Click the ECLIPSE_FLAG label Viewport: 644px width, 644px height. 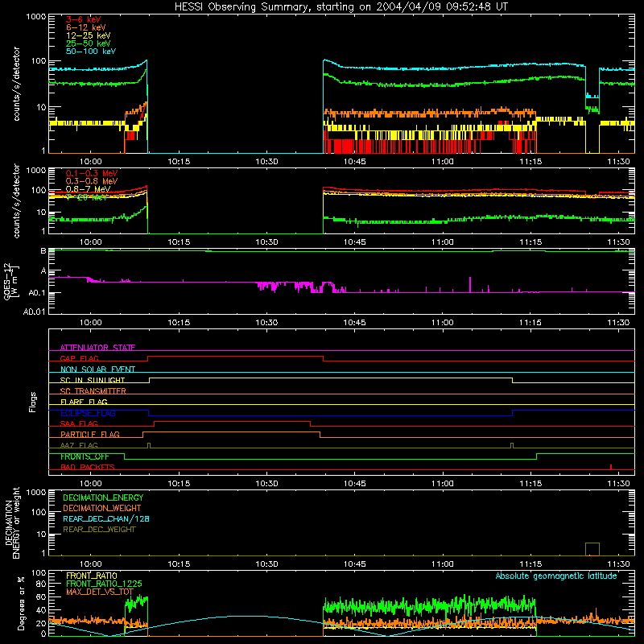click(x=88, y=413)
